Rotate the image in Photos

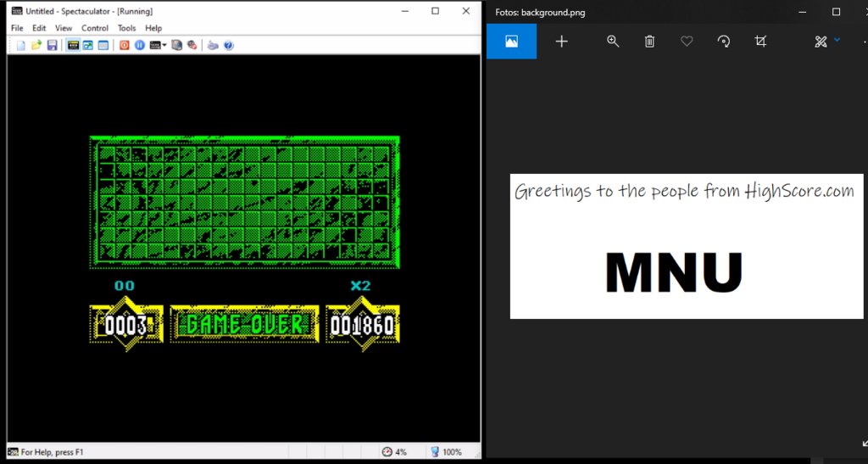click(724, 41)
